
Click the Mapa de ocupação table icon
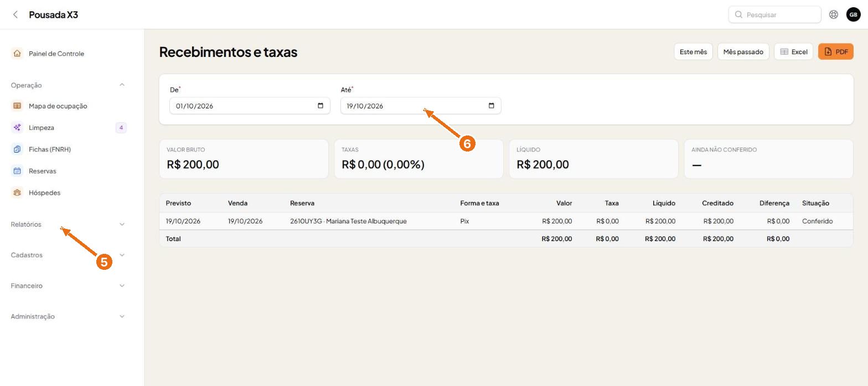point(17,106)
